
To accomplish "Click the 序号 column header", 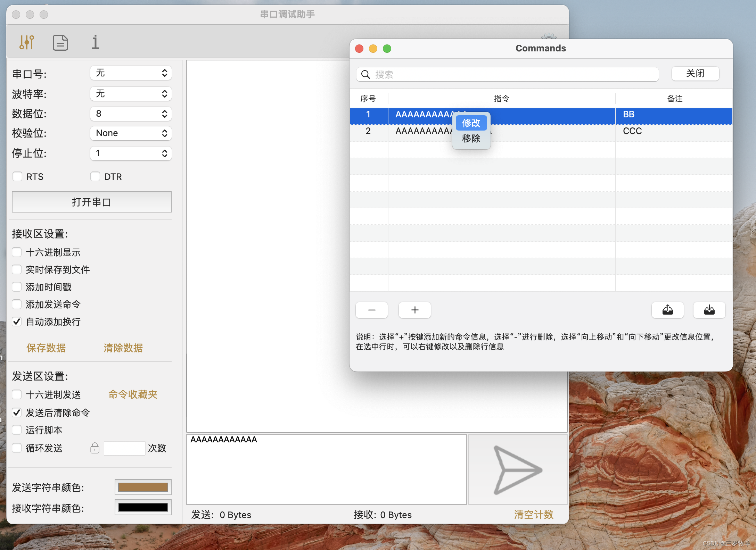I will [368, 99].
